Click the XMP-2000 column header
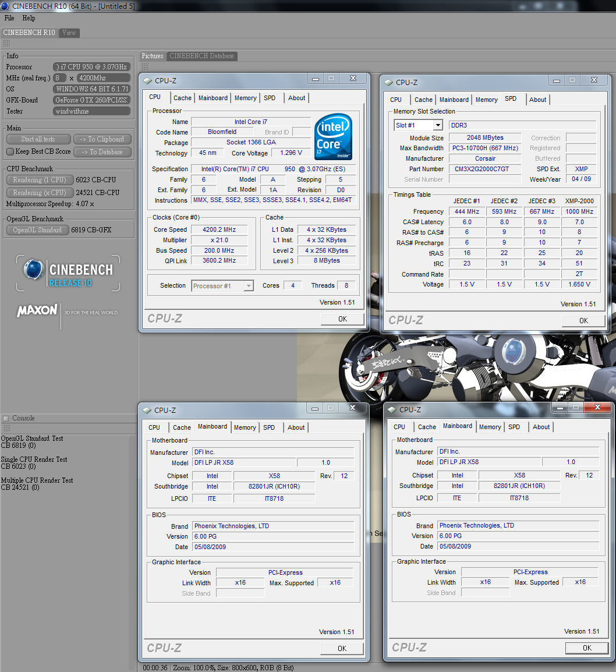Viewport: 616px width, 672px height. pyautogui.click(x=579, y=201)
